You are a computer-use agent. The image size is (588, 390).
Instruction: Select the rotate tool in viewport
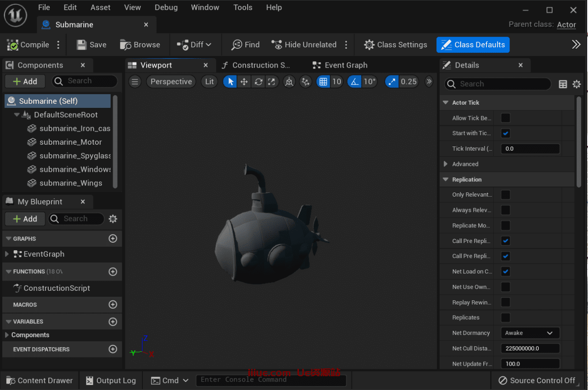tap(258, 82)
